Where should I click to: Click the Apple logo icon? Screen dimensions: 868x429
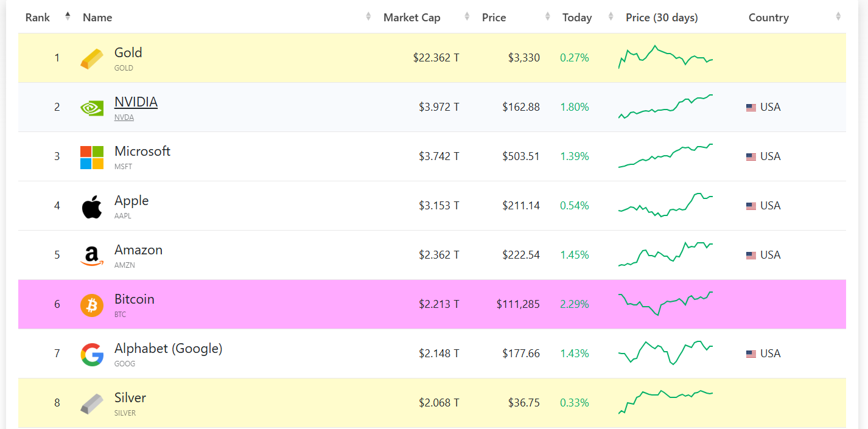(x=92, y=206)
